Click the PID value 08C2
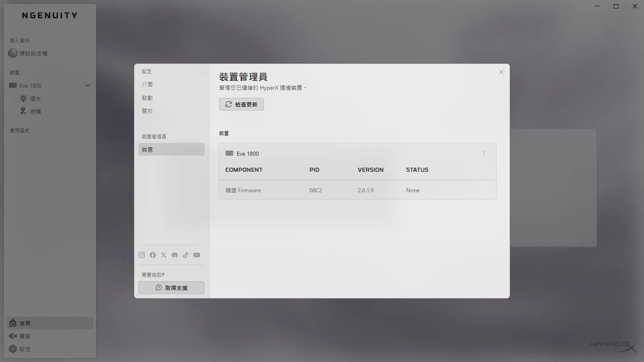Screen dimensions: 644x362 pos(316,190)
